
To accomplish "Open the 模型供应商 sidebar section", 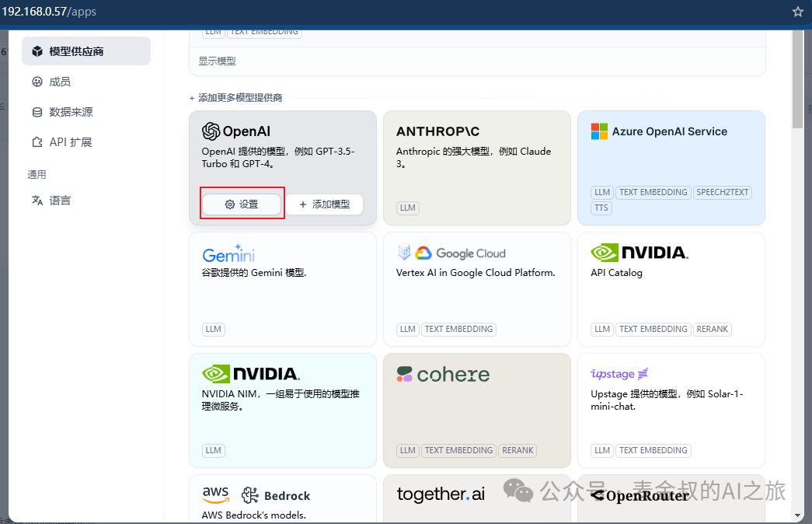I will pyautogui.click(x=85, y=51).
